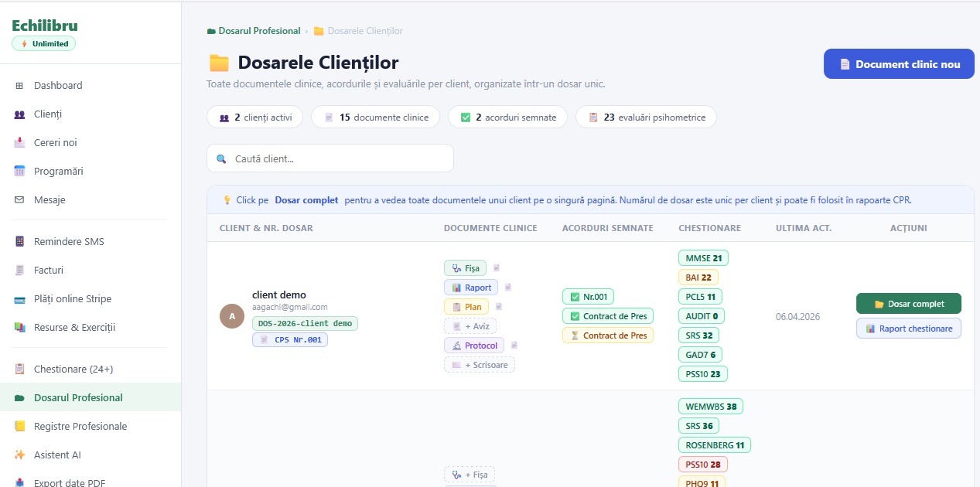Open Chestionare (24+) from sidebar
Viewport: 980px width, 487px height.
[73, 370]
